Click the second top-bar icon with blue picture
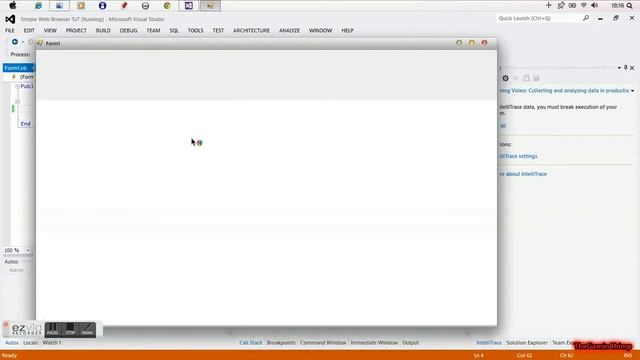 point(59,6)
